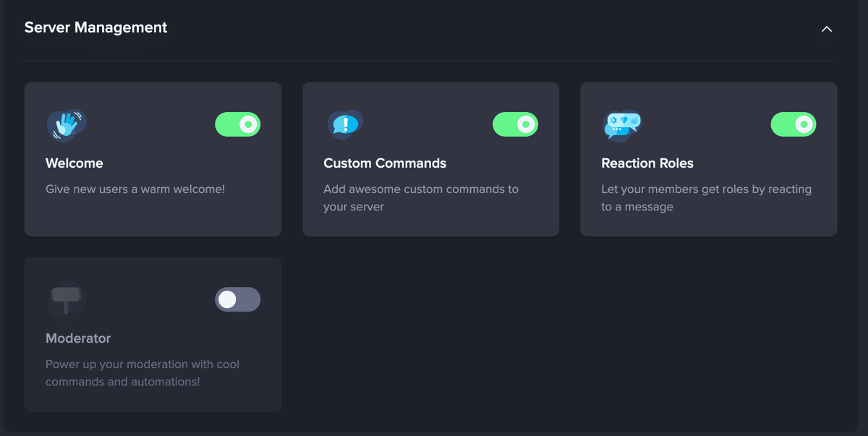This screenshot has height=436, width=868.
Task: Disable the Welcome plugin toggle
Action: [x=237, y=124]
